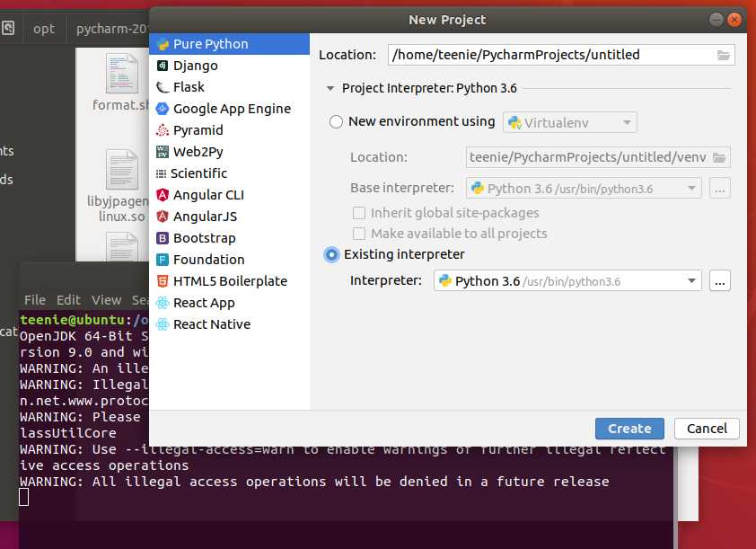Select the HTML5 Boilerplate icon
Screen dimensions: 756x549
coord(163,281)
